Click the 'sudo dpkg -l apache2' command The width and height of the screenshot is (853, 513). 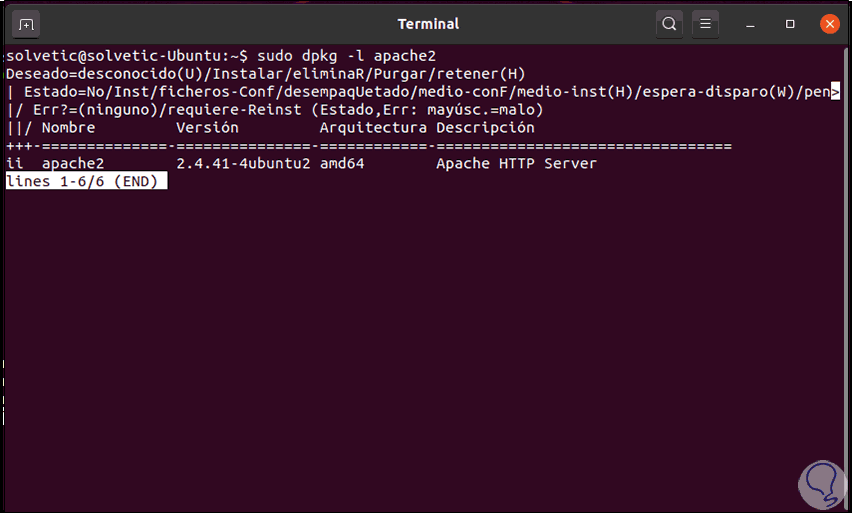[x=347, y=56]
